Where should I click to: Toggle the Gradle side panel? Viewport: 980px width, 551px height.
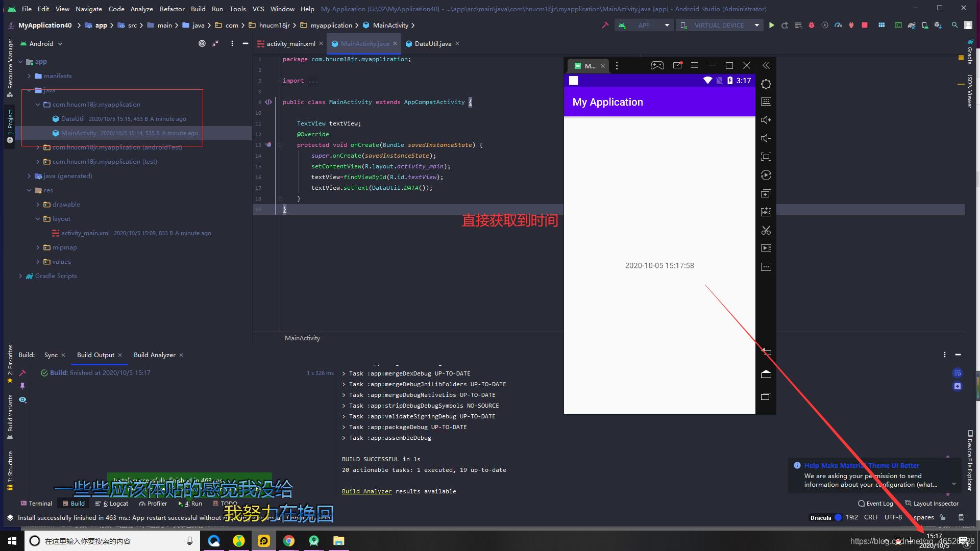point(970,52)
